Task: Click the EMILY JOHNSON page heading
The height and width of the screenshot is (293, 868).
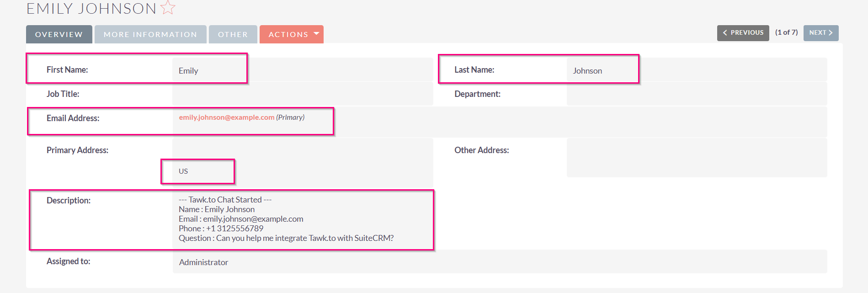Action: tap(91, 8)
